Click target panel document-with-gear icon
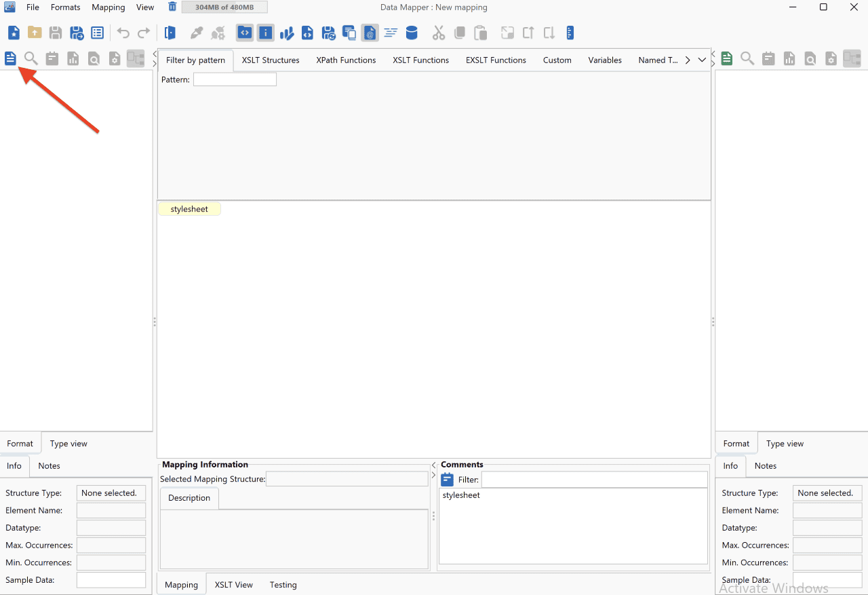Screen dimensions: 868x595 pos(831,58)
